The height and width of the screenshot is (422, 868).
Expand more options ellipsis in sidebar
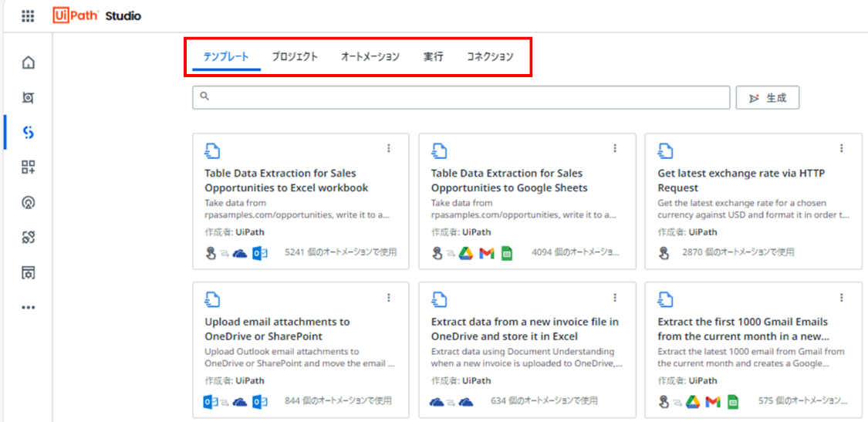click(29, 307)
